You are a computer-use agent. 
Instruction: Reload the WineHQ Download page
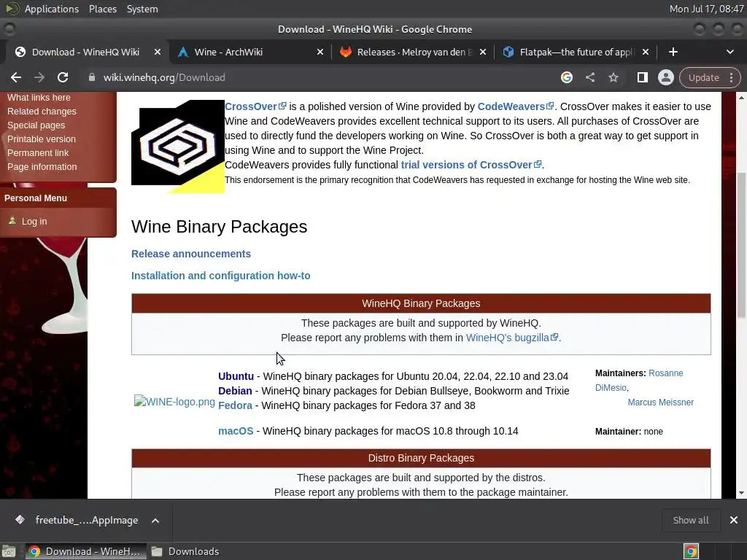(63, 77)
